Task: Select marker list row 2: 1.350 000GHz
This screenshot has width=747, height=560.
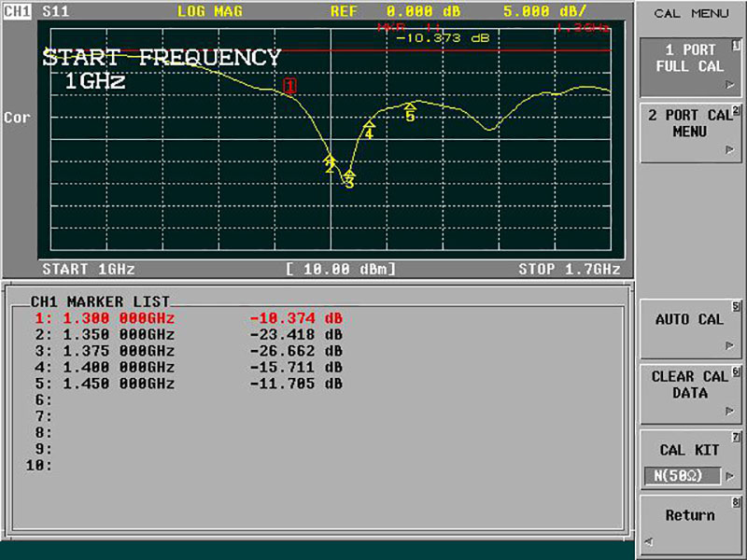Action: tap(189, 335)
